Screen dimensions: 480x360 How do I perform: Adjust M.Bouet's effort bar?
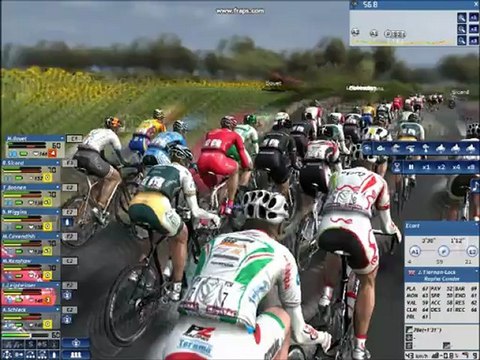[x=27, y=145]
